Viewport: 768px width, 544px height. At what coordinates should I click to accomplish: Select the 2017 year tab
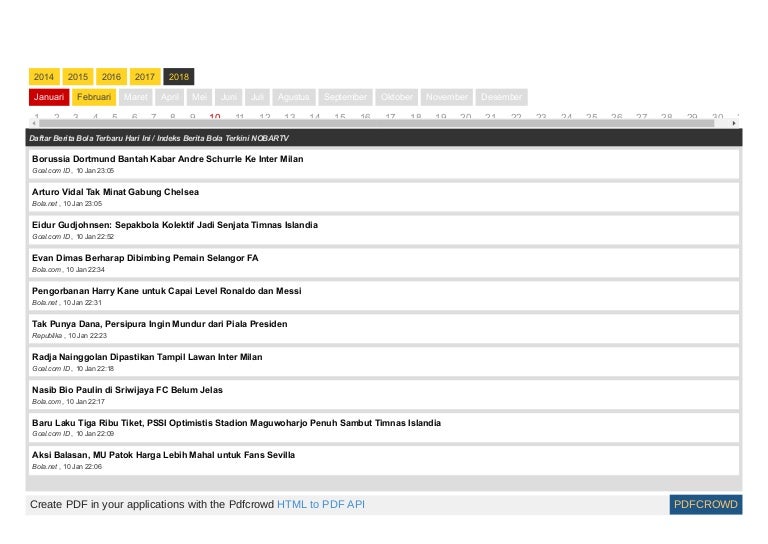(145, 77)
